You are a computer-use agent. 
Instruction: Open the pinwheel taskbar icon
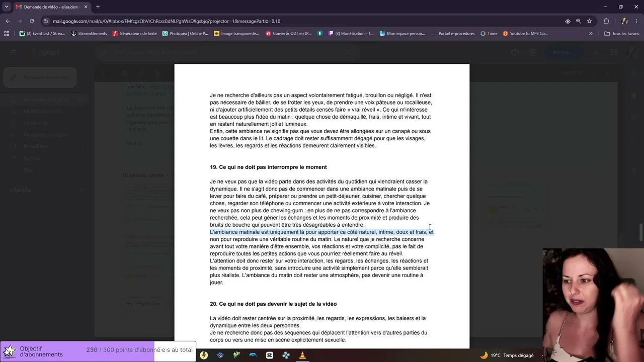click(x=286, y=355)
